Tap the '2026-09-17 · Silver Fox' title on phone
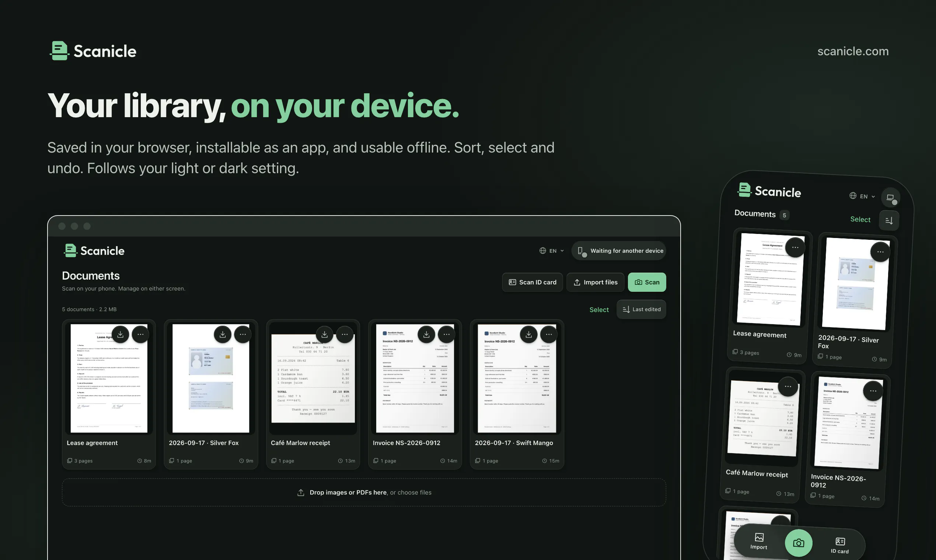 (x=848, y=342)
